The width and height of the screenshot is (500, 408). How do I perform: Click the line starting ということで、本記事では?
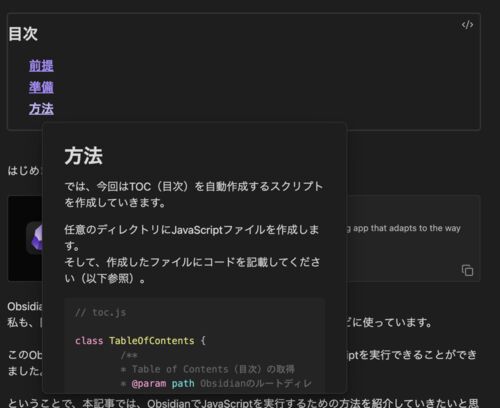point(243,403)
